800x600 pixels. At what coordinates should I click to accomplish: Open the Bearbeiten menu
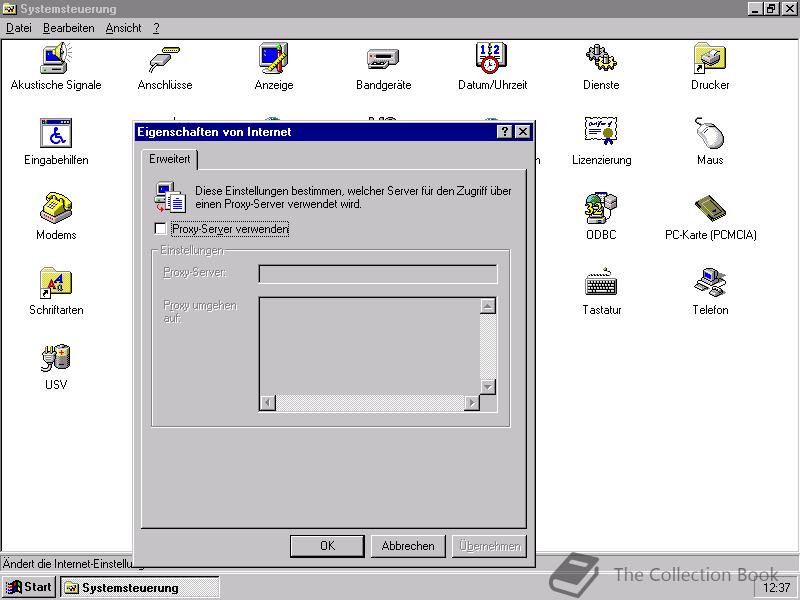(x=68, y=28)
